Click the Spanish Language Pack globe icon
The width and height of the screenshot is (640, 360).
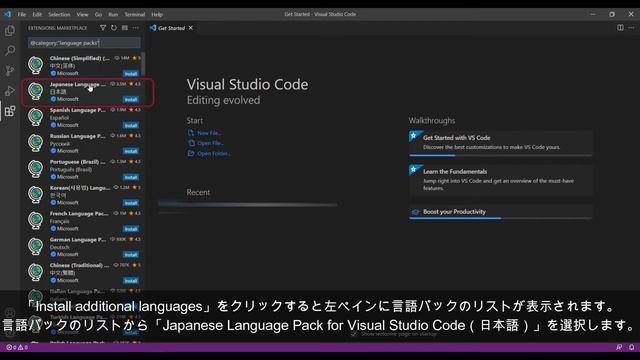[x=36, y=117]
